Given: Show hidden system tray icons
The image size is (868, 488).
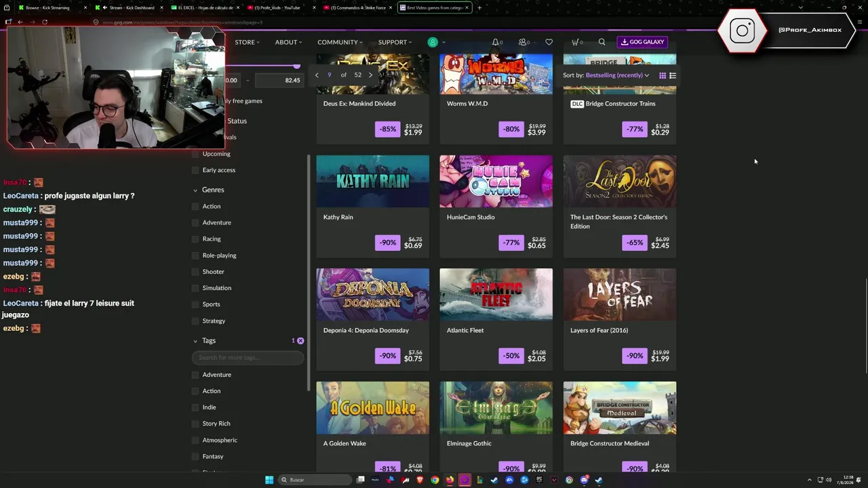Looking at the screenshot, I should [809, 480].
